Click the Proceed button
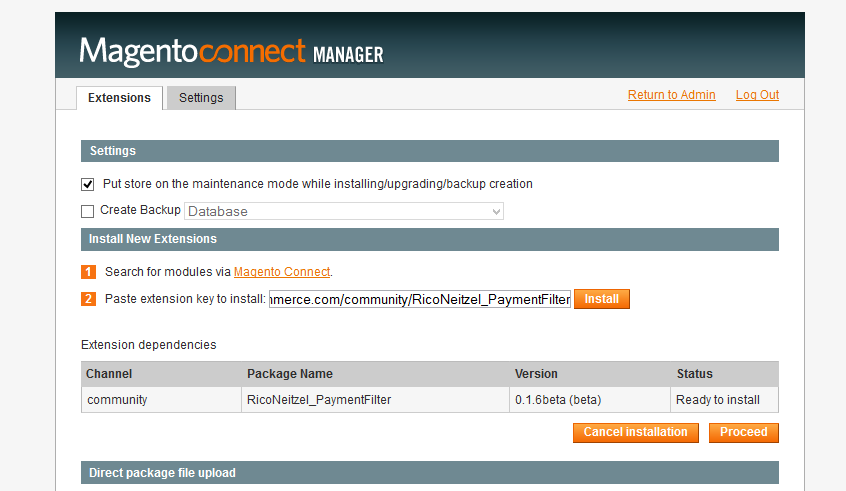The height and width of the screenshot is (491, 846). coord(743,432)
